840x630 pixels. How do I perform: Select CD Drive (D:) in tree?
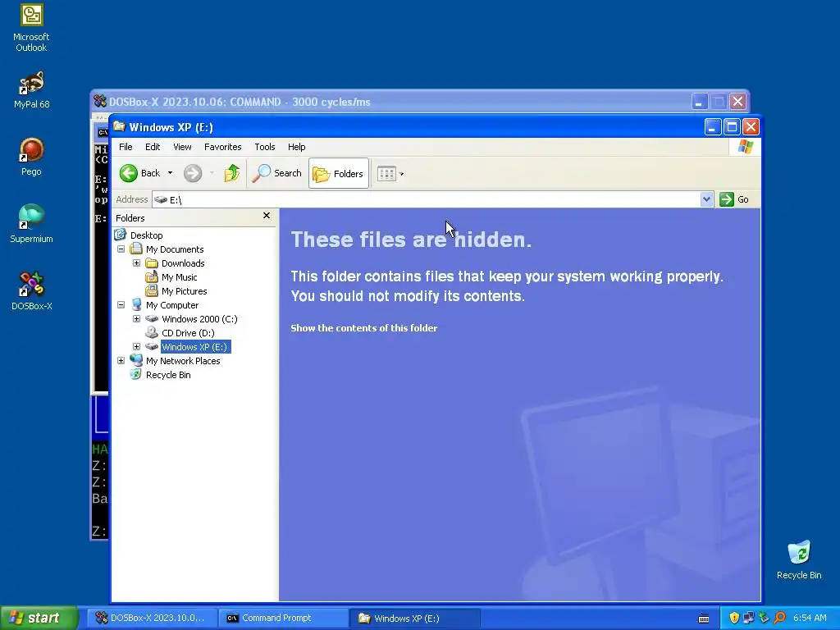point(188,333)
